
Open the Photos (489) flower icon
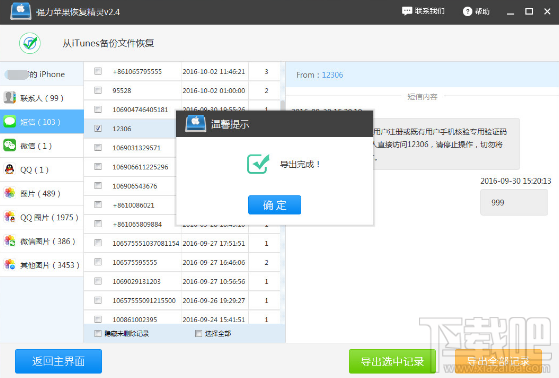click(x=10, y=193)
